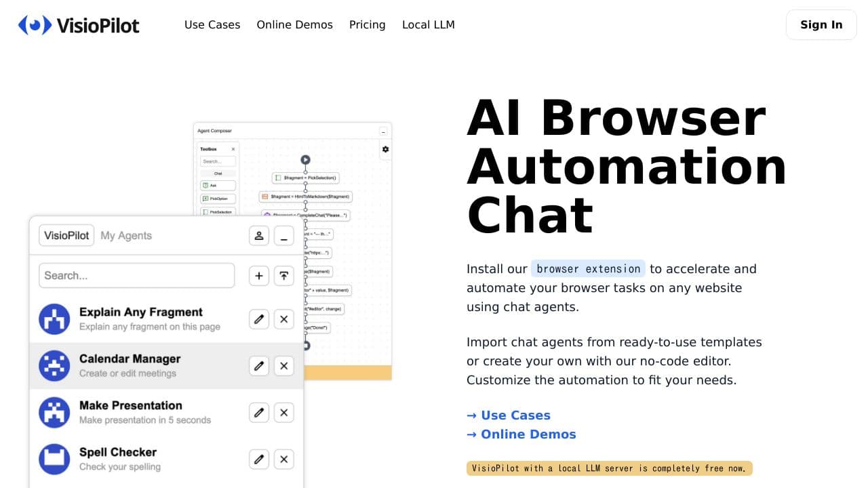
Task: Go to the Pricing page
Action: (368, 25)
